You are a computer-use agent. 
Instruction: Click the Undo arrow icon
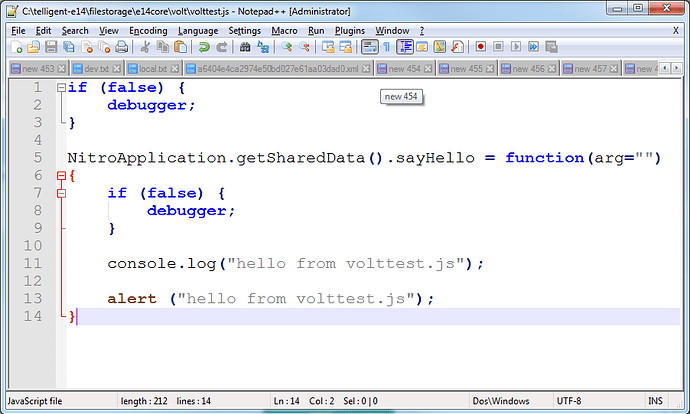(204, 47)
